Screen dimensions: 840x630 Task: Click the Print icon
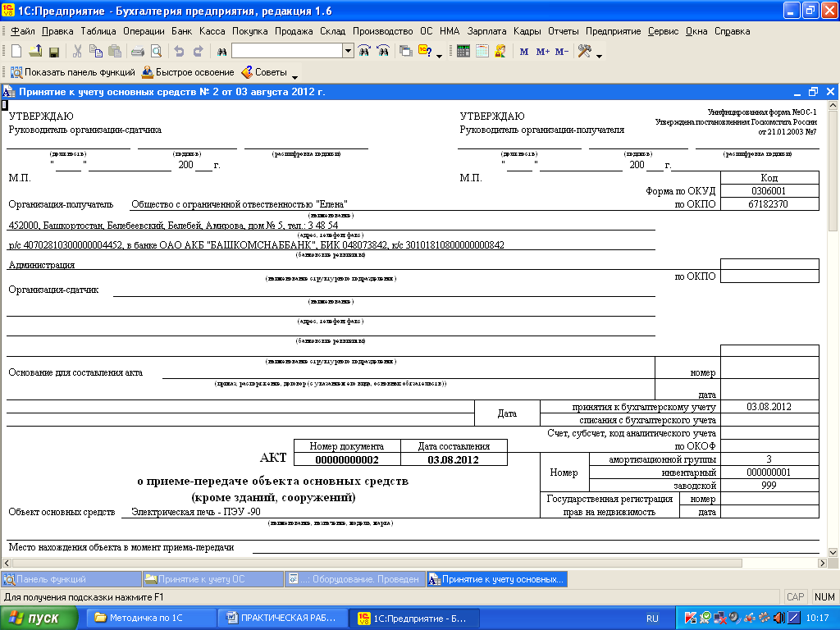point(138,52)
